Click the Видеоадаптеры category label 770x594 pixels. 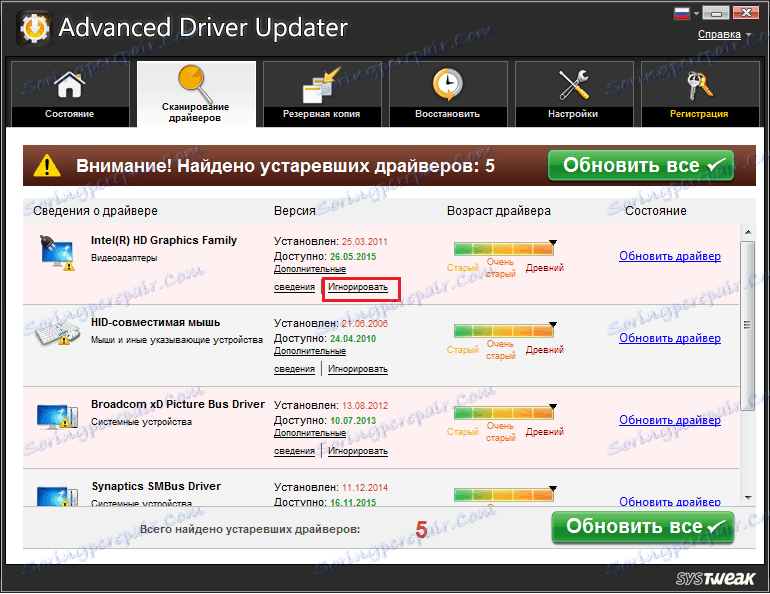124,258
